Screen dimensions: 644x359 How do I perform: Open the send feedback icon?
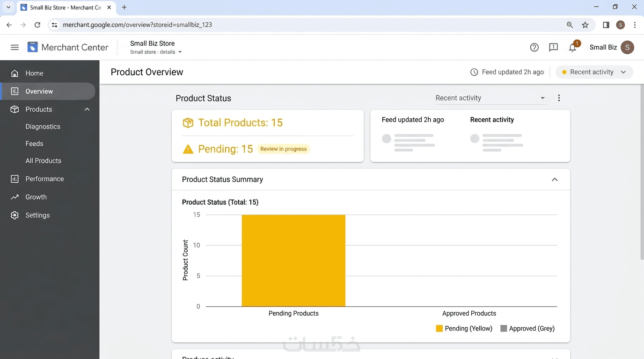(553, 47)
